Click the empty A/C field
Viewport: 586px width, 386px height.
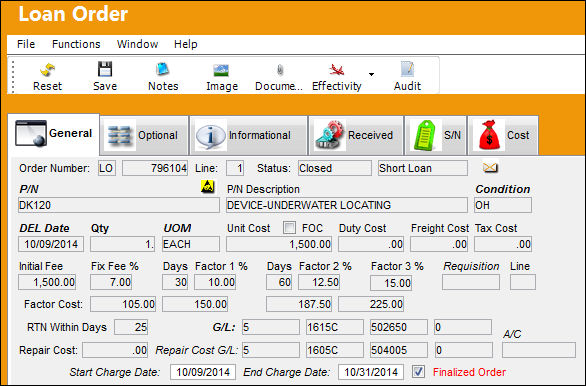539,350
